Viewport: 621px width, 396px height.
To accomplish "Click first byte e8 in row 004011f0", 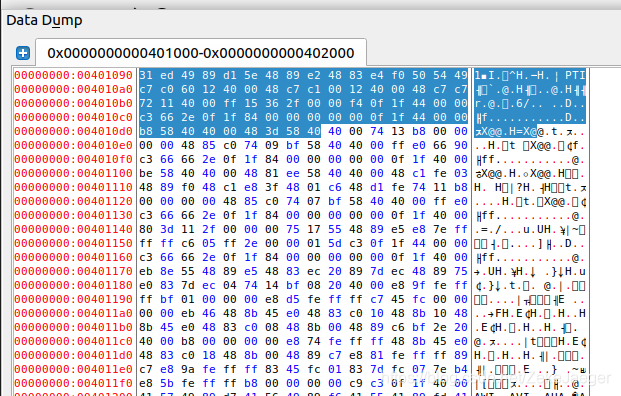I will (x=146, y=383).
